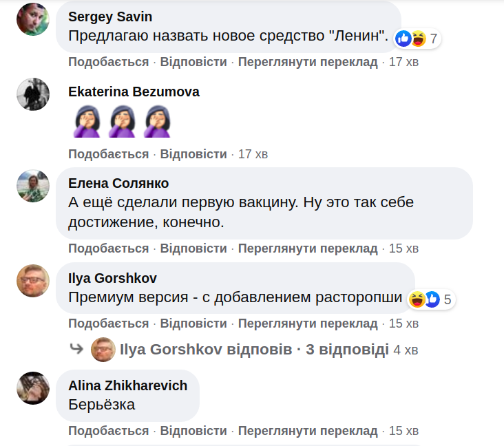Like Sergey Savin's comment via Подобається
Image resolution: width=504 pixels, height=446 pixels.
(108, 62)
